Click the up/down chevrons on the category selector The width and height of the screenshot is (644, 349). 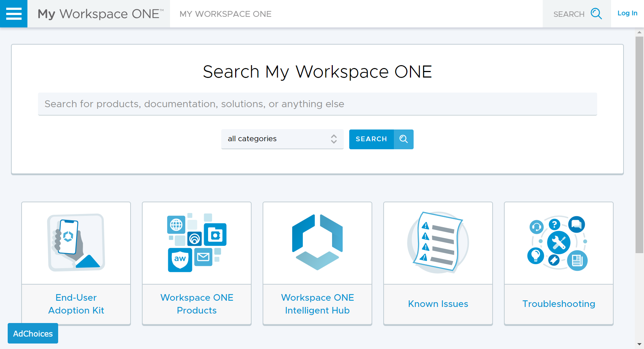click(334, 139)
